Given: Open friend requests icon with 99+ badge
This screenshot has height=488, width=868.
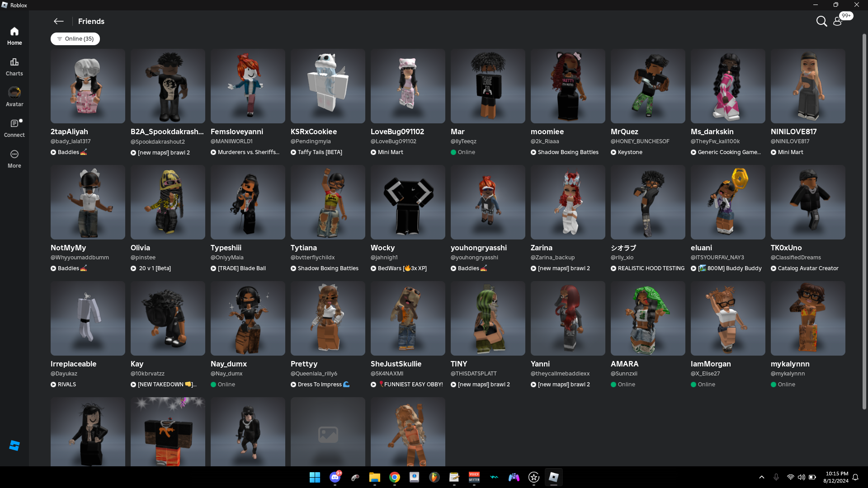Looking at the screenshot, I should (x=838, y=21).
